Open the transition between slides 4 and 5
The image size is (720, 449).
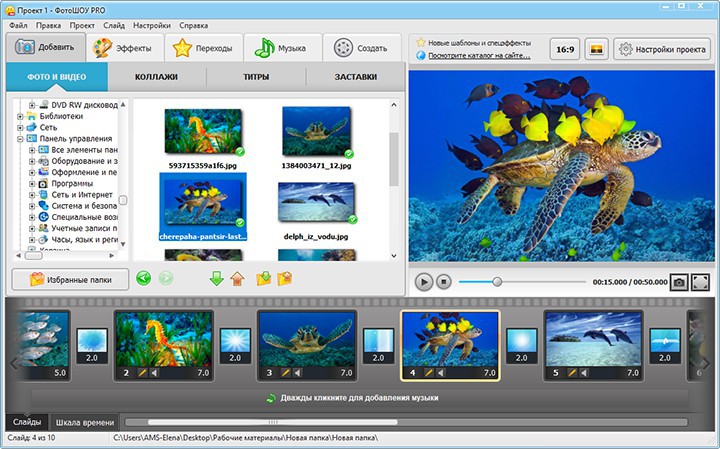522,346
